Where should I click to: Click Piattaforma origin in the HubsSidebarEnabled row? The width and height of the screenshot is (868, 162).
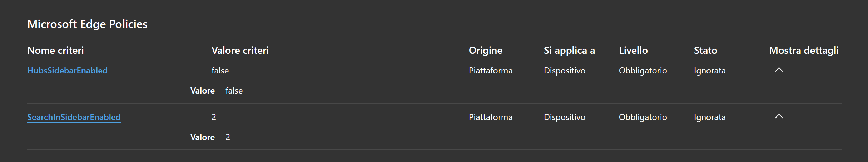click(490, 71)
